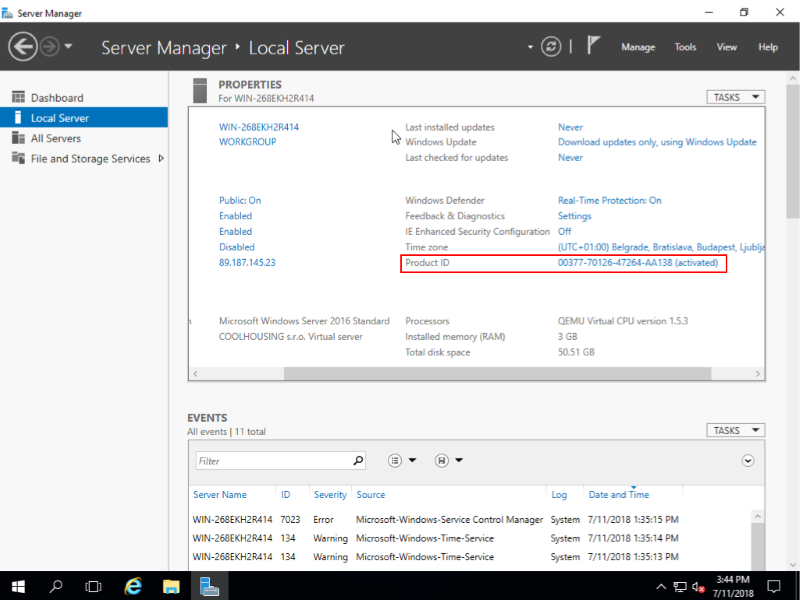Click IE Enhanced Security Configuration Off link
Viewport: 800px width, 600px height.
[564, 231]
